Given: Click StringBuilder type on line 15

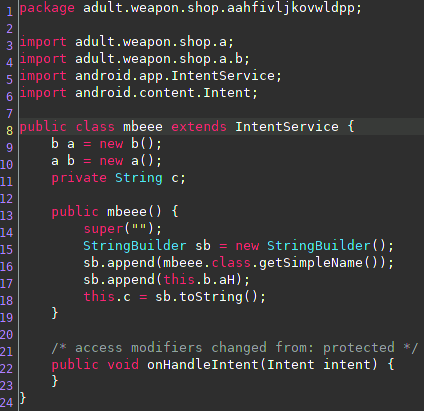Looking at the screenshot, I should (135, 246).
